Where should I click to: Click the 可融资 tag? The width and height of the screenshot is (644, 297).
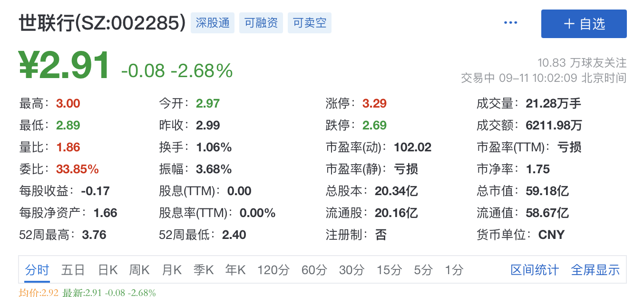(261, 23)
